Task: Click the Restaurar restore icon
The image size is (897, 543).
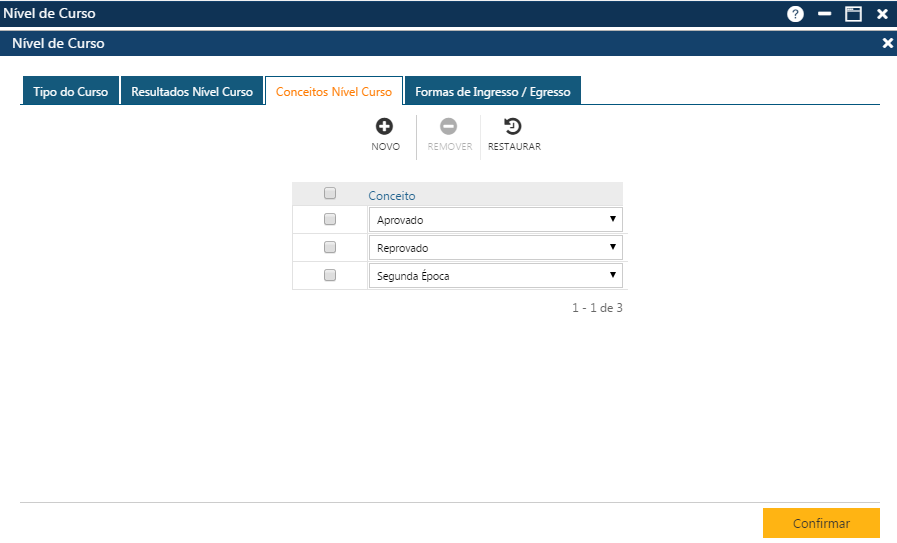Action: coord(513,127)
